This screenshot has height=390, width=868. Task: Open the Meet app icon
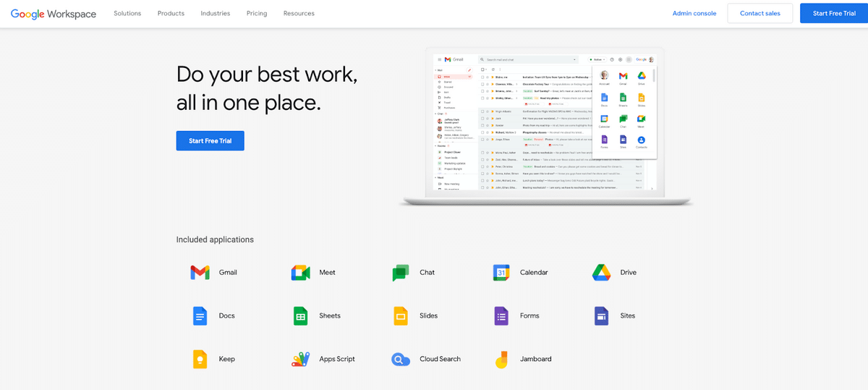(300, 272)
